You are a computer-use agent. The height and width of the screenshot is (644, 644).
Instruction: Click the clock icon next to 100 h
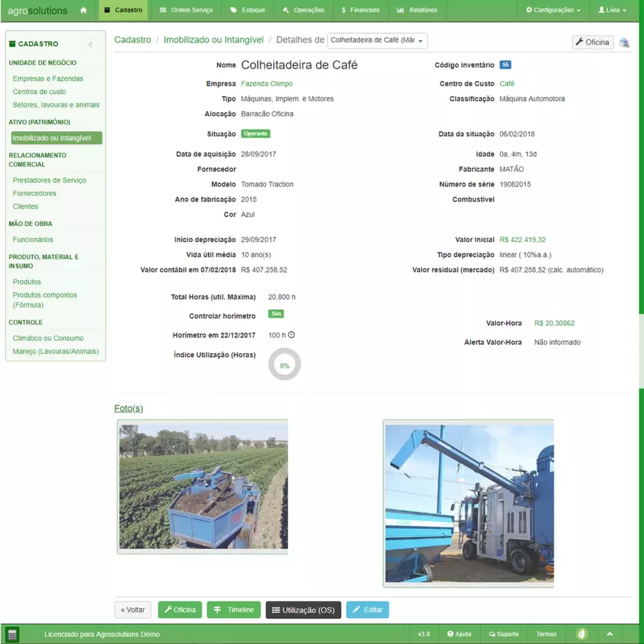click(x=291, y=335)
